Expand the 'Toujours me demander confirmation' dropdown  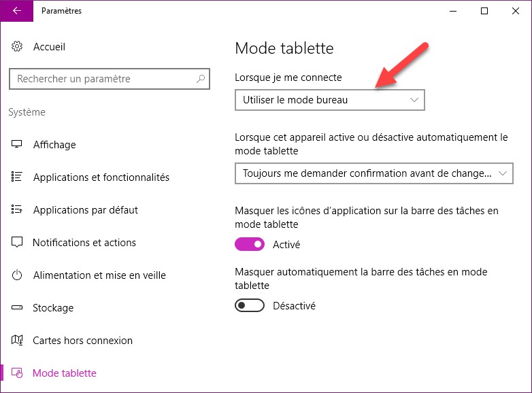[x=373, y=173]
